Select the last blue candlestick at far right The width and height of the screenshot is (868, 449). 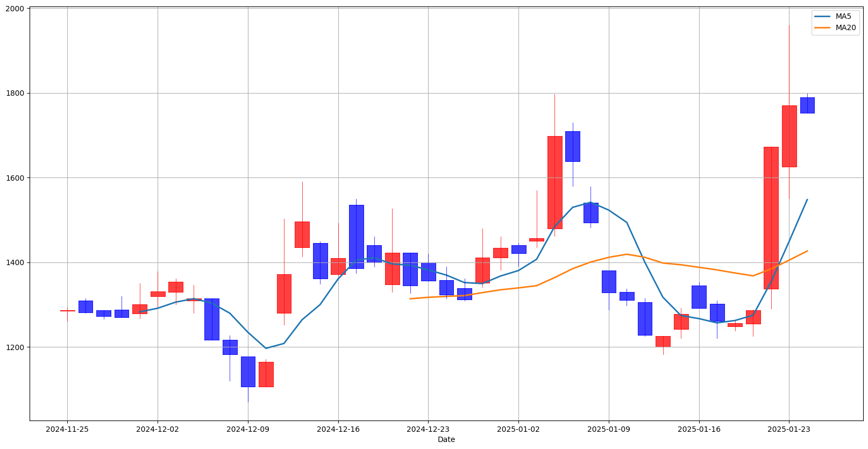(x=807, y=105)
